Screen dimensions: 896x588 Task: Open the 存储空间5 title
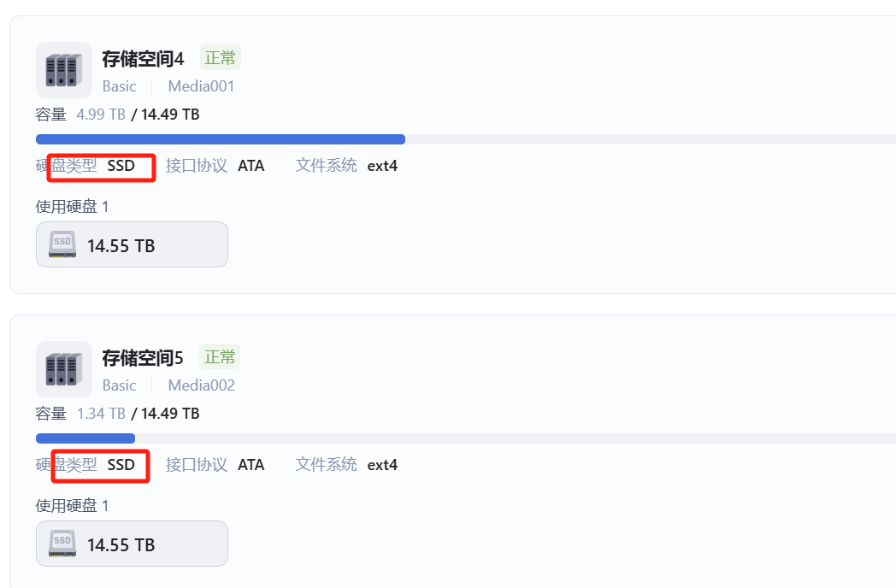(x=143, y=358)
